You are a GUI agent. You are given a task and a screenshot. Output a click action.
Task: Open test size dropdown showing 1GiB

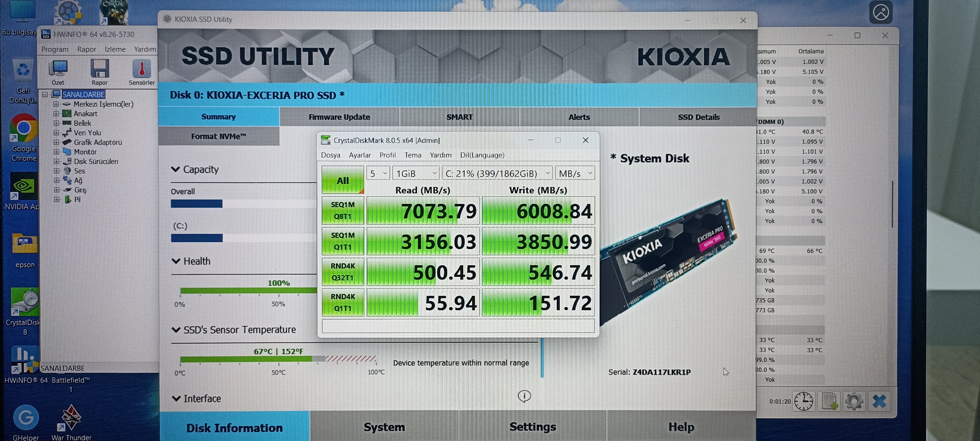416,173
